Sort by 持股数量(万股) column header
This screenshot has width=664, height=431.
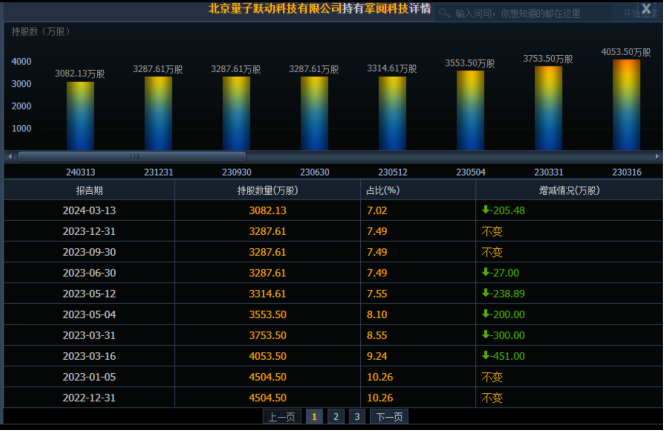click(267, 190)
